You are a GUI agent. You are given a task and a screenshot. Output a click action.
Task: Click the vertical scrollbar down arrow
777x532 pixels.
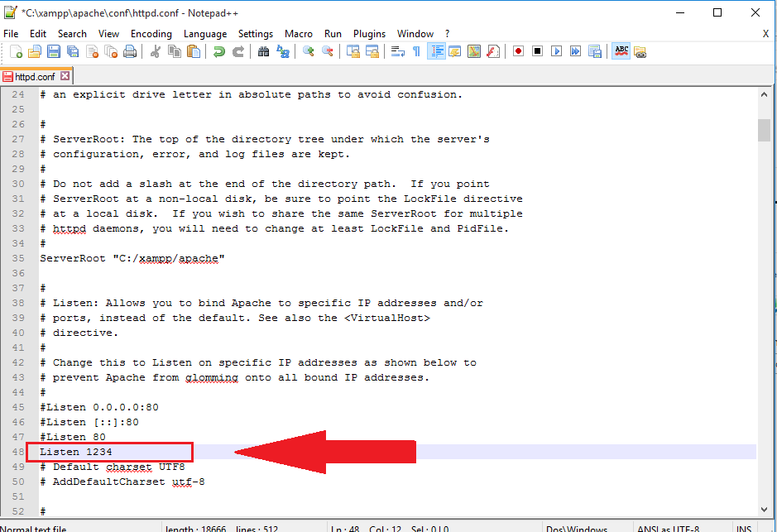tap(764, 509)
